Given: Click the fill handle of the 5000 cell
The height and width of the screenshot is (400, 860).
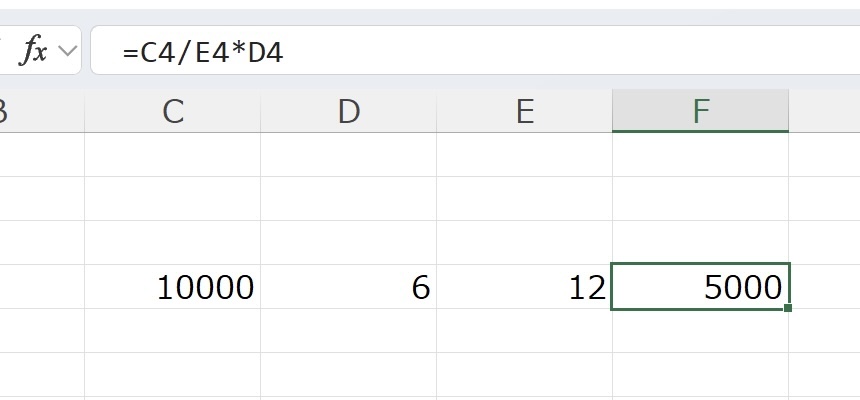Looking at the screenshot, I should pyautogui.click(x=789, y=308).
